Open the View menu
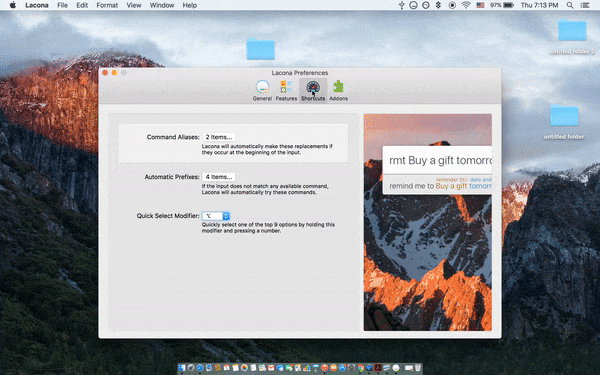The height and width of the screenshot is (375, 600). click(x=134, y=5)
